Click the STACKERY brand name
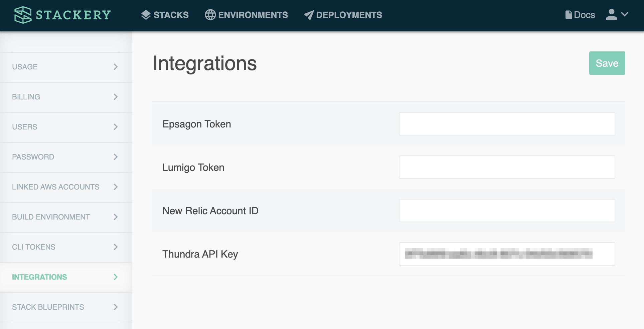The width and height of the screenshot is (644, 329). pos(73,15)
